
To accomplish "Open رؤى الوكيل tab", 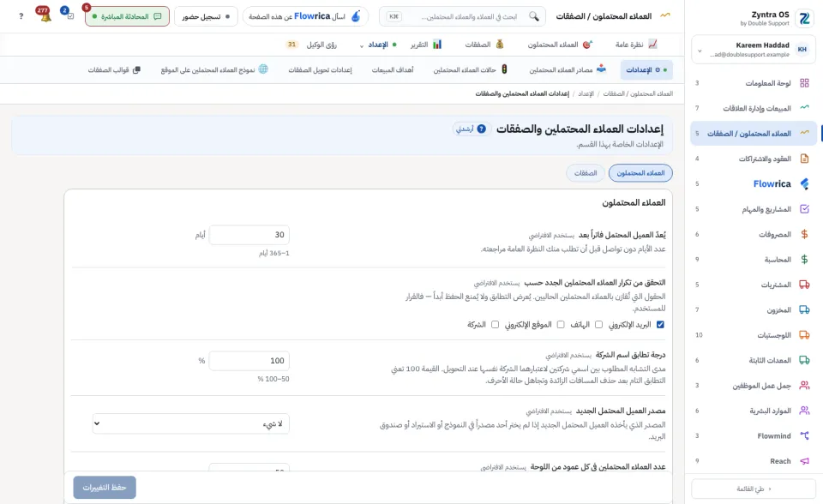I will pos(313,45).
